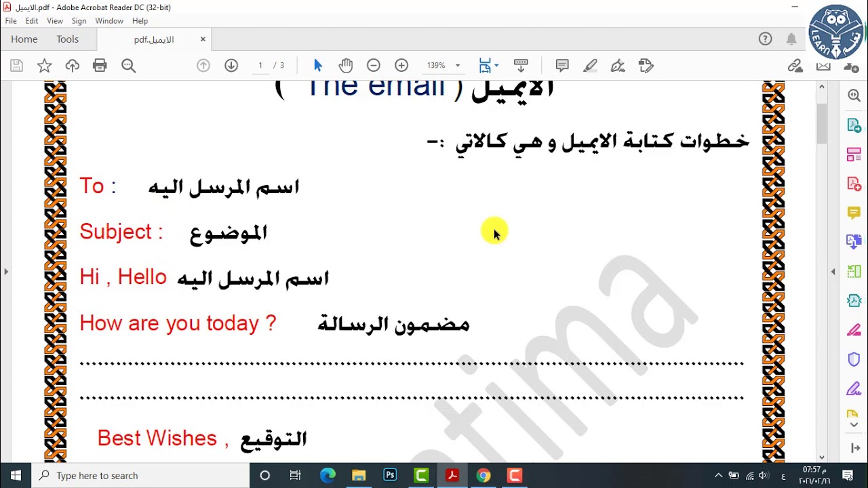The width and height of the screenshot is (868, 488).
Task: Open the green Scan & OCR tool
Action: pos(854,271)
